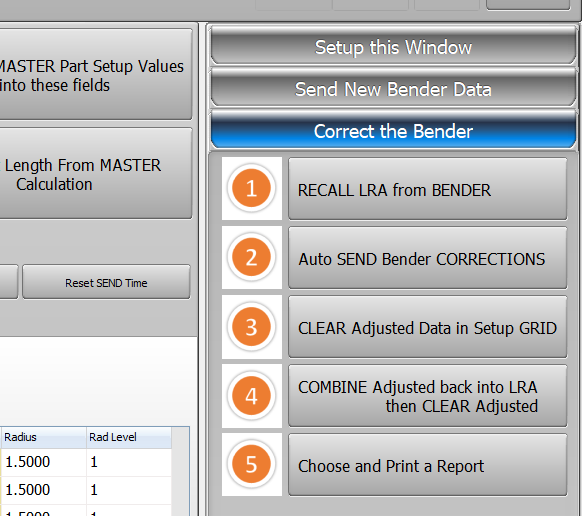Expand the Send New Bender Data section

click(x=393, y=88)
